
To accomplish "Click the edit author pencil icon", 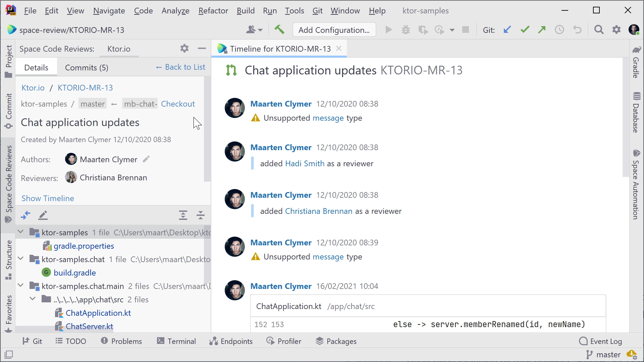I will pyautogui.click(x=146, y=159).
